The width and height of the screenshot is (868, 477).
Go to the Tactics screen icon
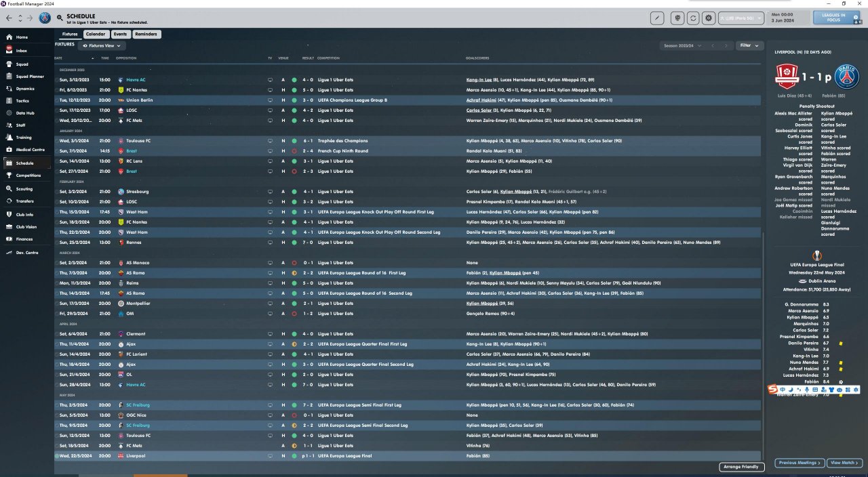tap(9, 101)
